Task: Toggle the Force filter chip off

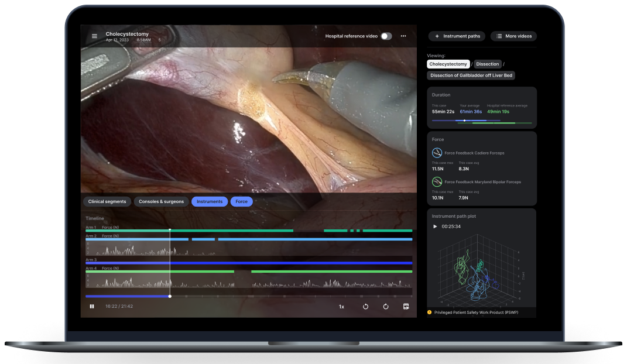Action: 241,201
